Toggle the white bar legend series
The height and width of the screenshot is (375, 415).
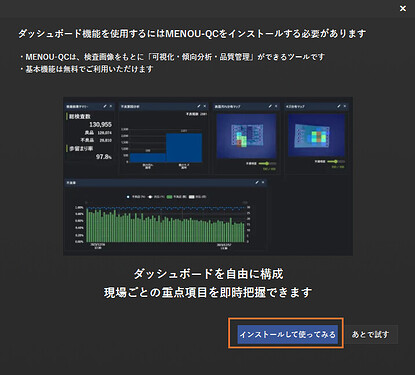[198, 197]
